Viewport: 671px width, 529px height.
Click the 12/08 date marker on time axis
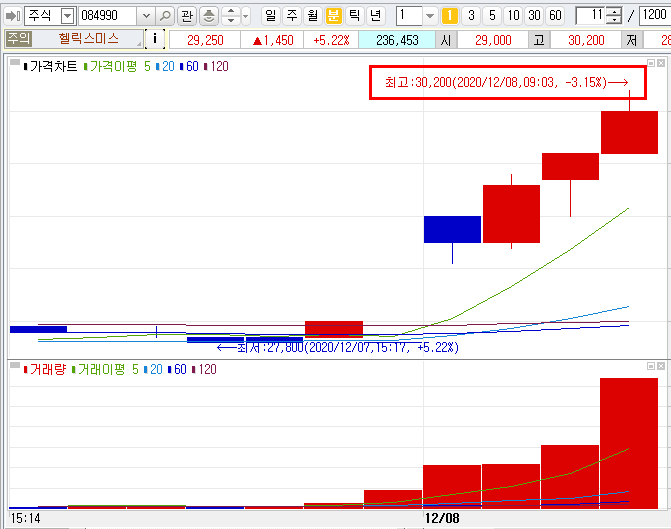coord(442,518)
